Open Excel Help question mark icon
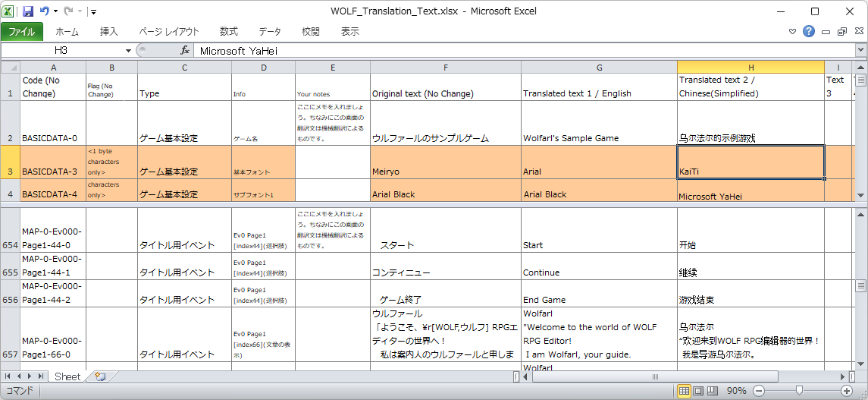 coord(809,32)
